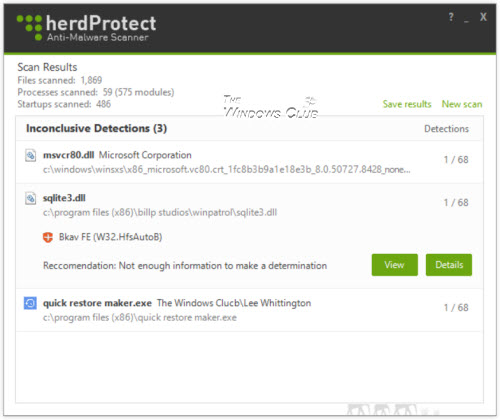Image resolution: width=500 pixels, height=420 pixels.
Task: Click the sqlite3.dll file icon
Action: tap(30, 198)
